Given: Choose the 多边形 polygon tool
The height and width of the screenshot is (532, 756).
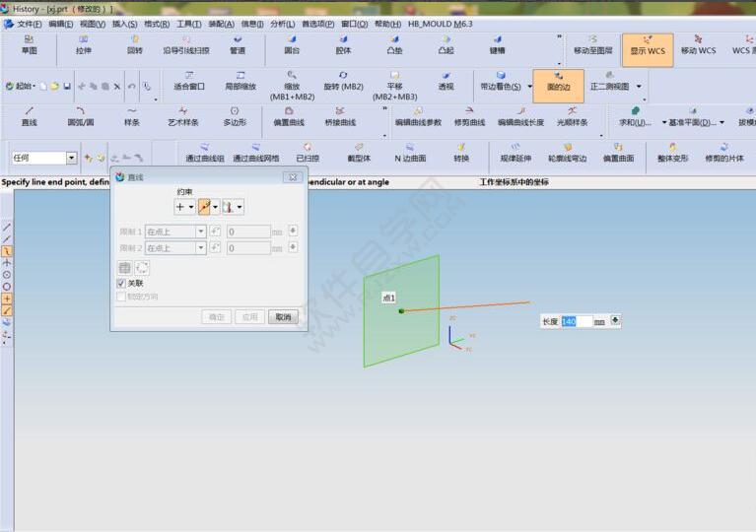Looking at the screenshot, I should pyautogui.click(x=235, y=117).
